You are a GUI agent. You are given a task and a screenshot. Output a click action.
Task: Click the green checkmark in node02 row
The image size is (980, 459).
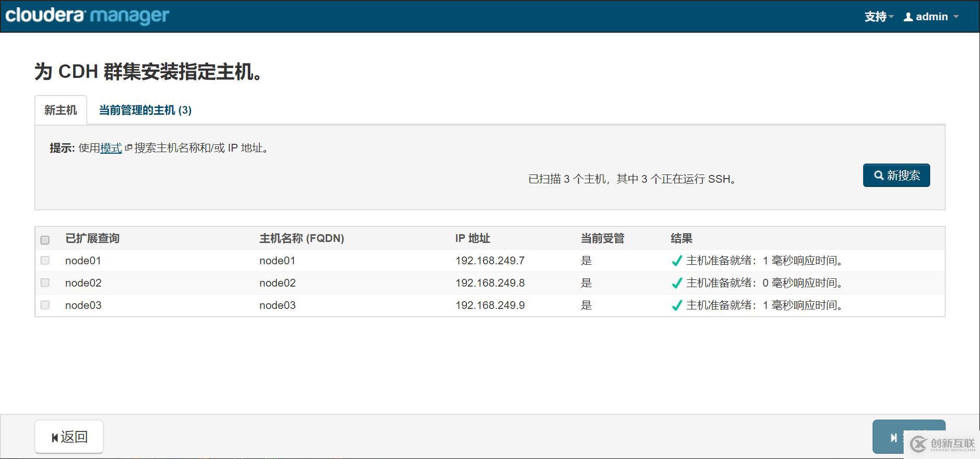pos(677,283)
